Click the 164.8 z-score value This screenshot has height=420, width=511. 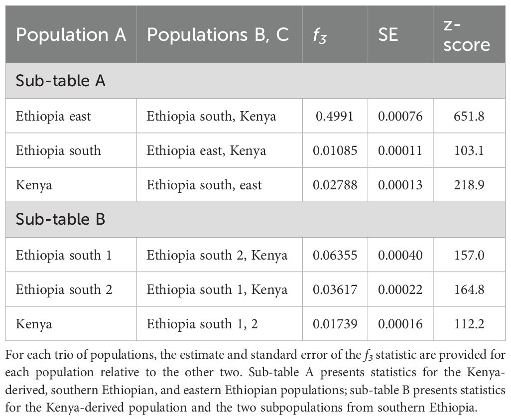[x=469, y=289]
